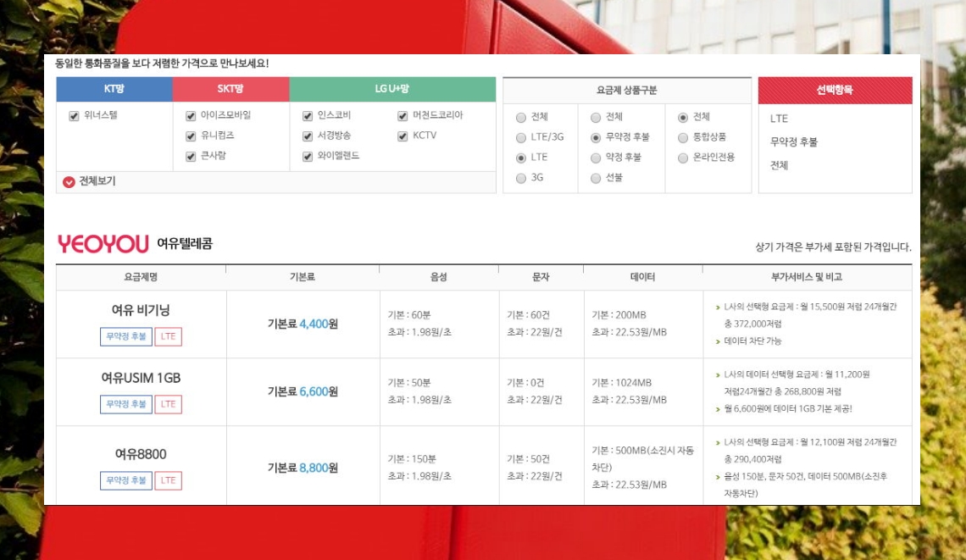The height and width of the screenshot is (560, 966).
Task: Open the KT망 header tab
Action: click(114, 89)
